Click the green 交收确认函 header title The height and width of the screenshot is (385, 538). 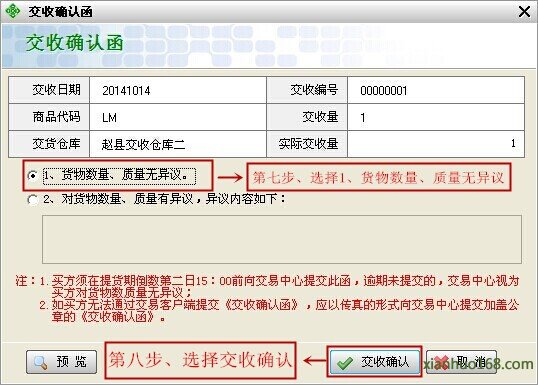click(x=74, y=44)
